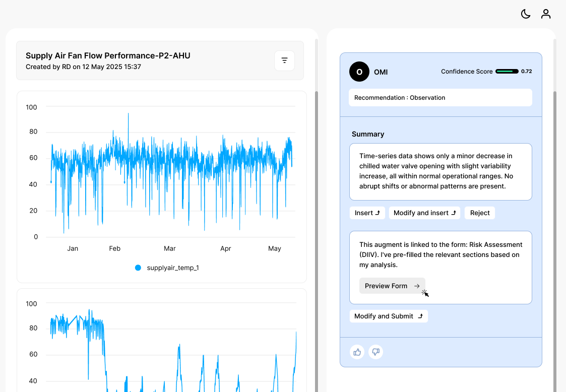Click Modify and Submit

point(389,316)
